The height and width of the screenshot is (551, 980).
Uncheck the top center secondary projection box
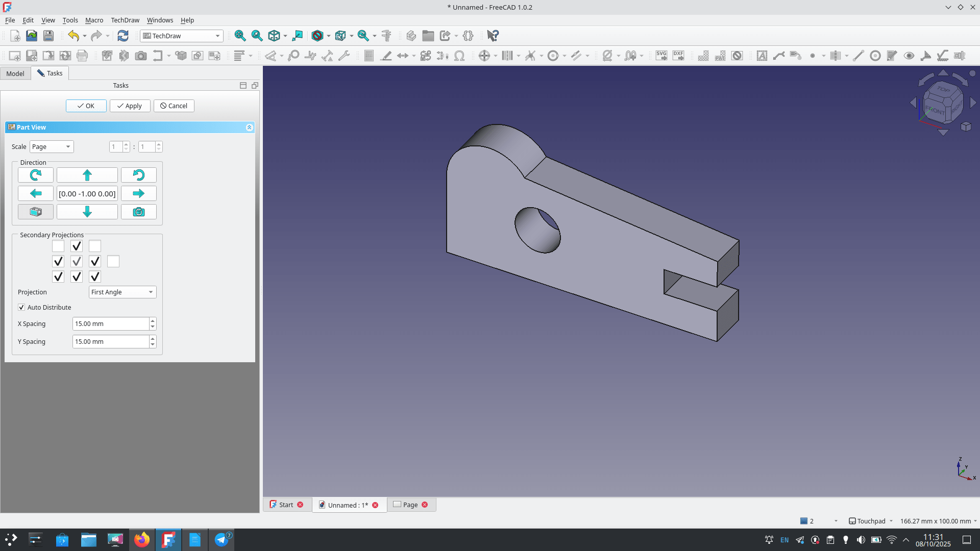(x=77, y=246)
